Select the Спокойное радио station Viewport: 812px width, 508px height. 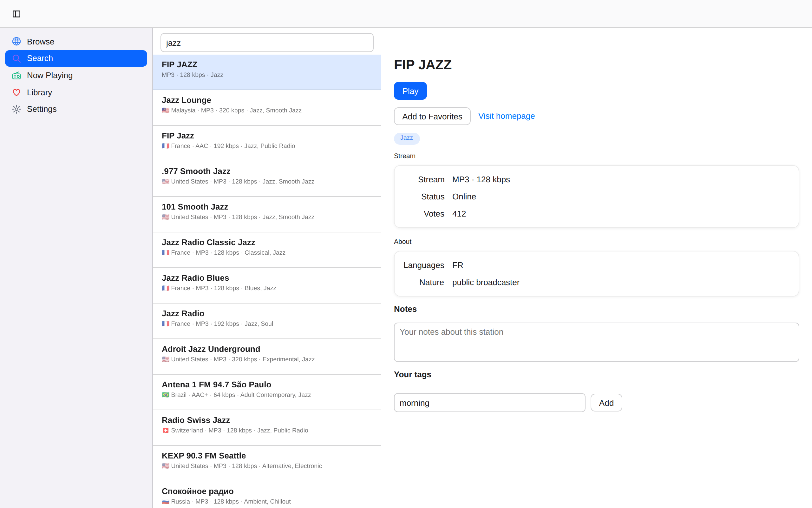(267, 495)
